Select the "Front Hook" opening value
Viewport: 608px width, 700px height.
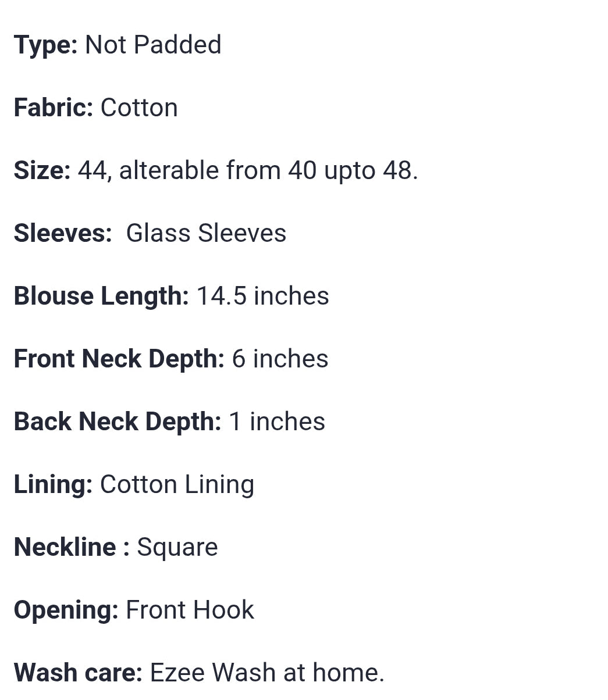pyautogui.click(x=190, y=610)
